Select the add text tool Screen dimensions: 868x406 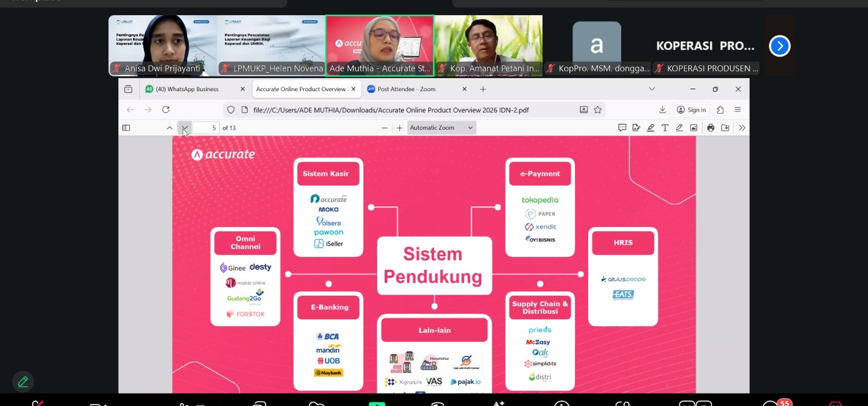point(665,128)
